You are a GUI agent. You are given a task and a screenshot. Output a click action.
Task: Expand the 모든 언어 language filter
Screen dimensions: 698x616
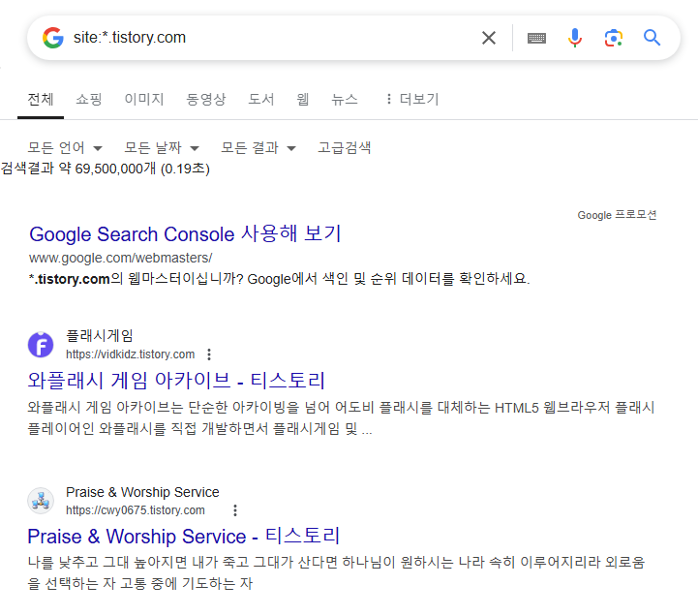(x=66, y=147)
